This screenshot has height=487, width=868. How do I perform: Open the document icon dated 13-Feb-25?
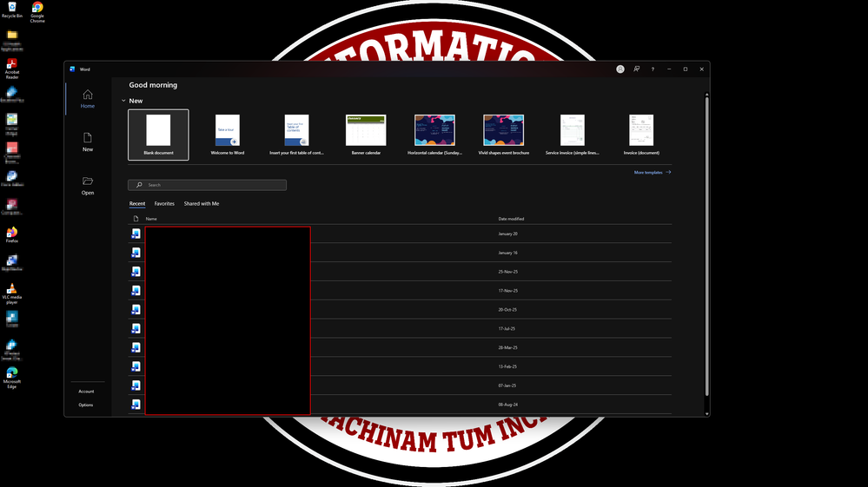click(136, 366)
